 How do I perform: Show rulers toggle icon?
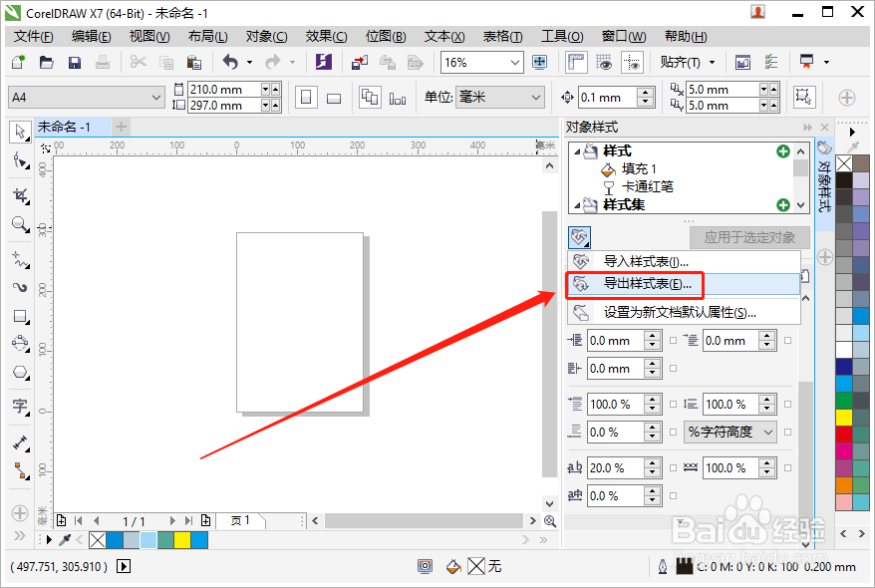pyautogui.click(x=576, y=62)
